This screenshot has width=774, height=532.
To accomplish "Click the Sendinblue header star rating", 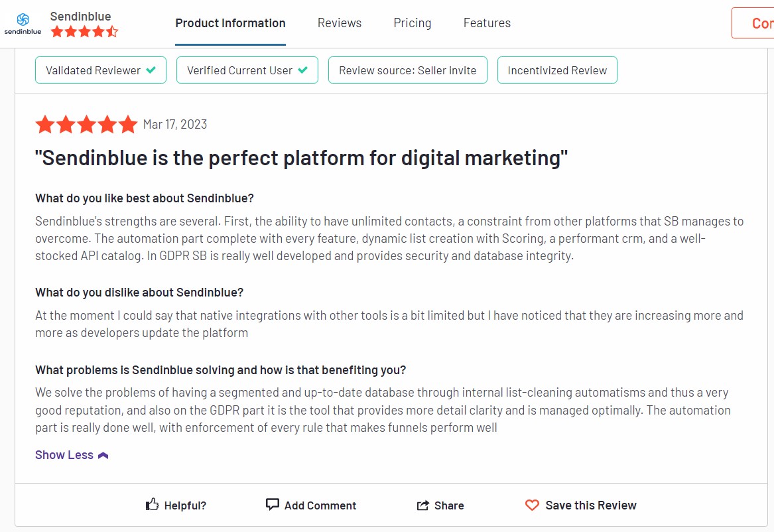I will [x=84, y=32].
